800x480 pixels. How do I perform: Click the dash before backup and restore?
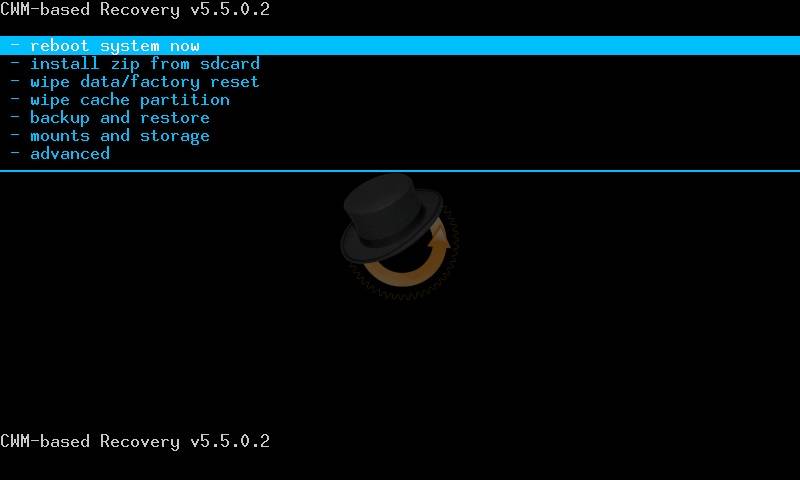click(15, 117)
